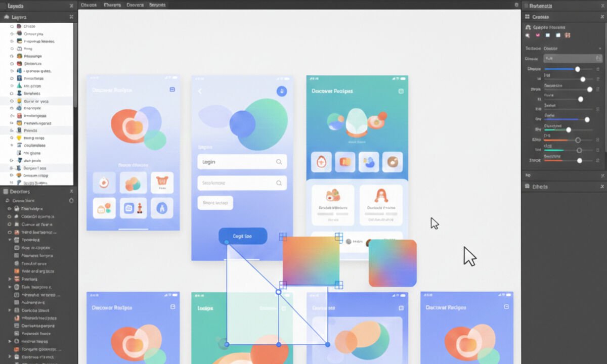Close the 'Crodies' panel header
This screenshot has width=607, height=364.
pos(602,17)
